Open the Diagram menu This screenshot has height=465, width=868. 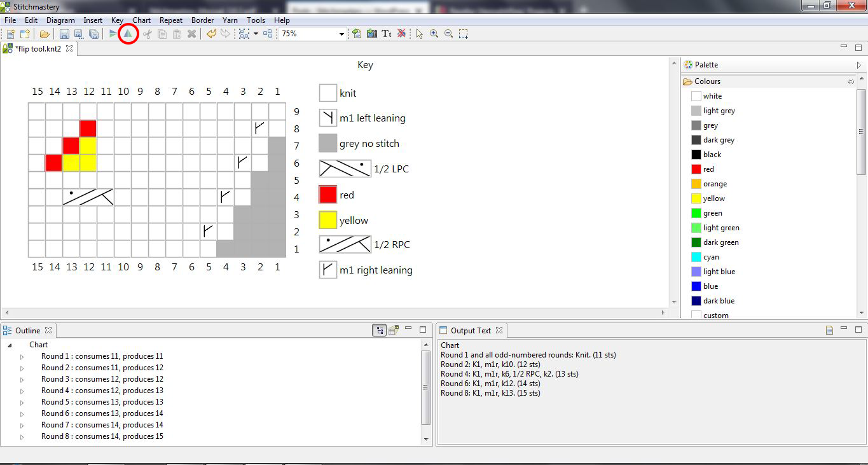(60, 20)
